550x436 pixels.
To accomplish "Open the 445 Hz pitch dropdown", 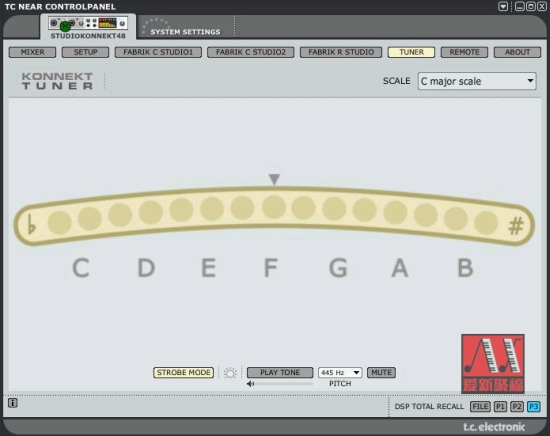I will pos(340,373).
